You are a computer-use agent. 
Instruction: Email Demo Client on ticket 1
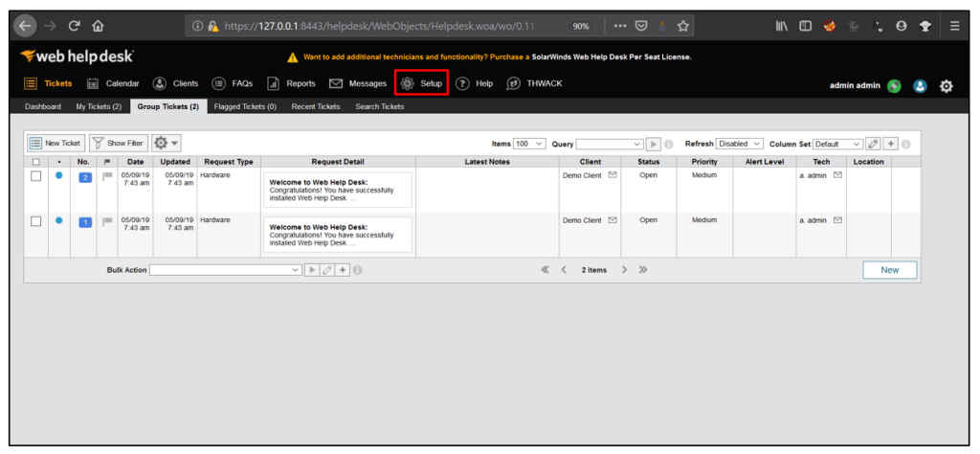coord(612,220)
